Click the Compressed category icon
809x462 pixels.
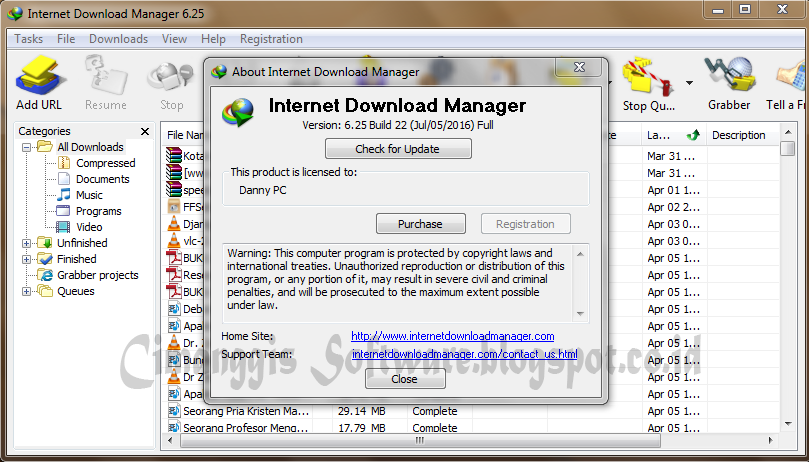pos(63,163)
